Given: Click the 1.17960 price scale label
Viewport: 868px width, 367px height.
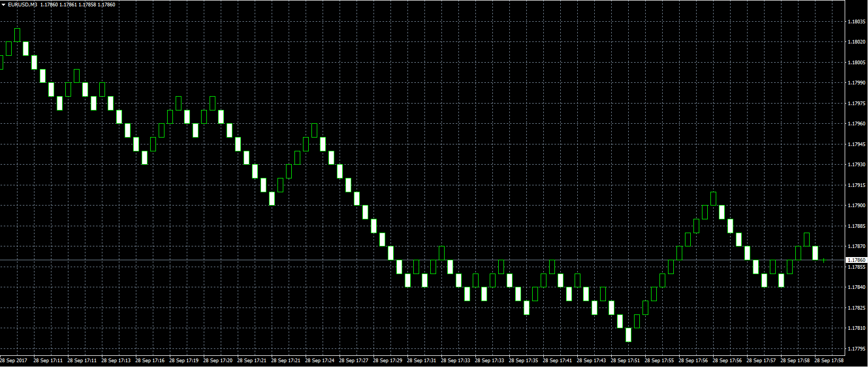Looking at the screenshot, I should tap(857, 124).
